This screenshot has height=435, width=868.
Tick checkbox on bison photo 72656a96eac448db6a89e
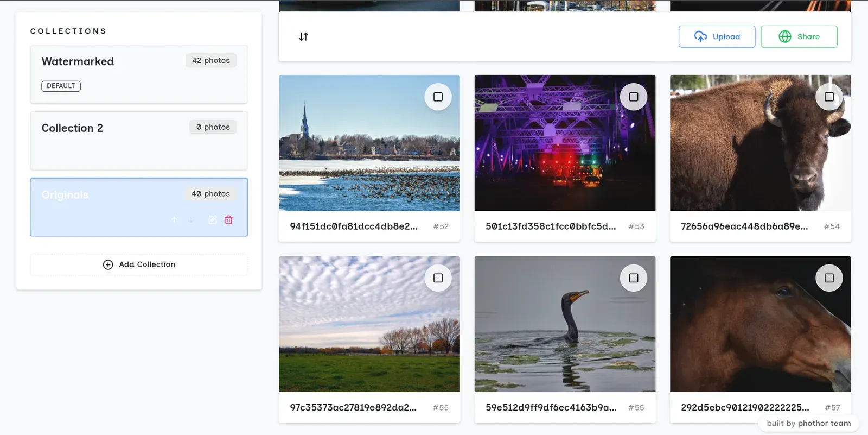[x=829, y=97]
